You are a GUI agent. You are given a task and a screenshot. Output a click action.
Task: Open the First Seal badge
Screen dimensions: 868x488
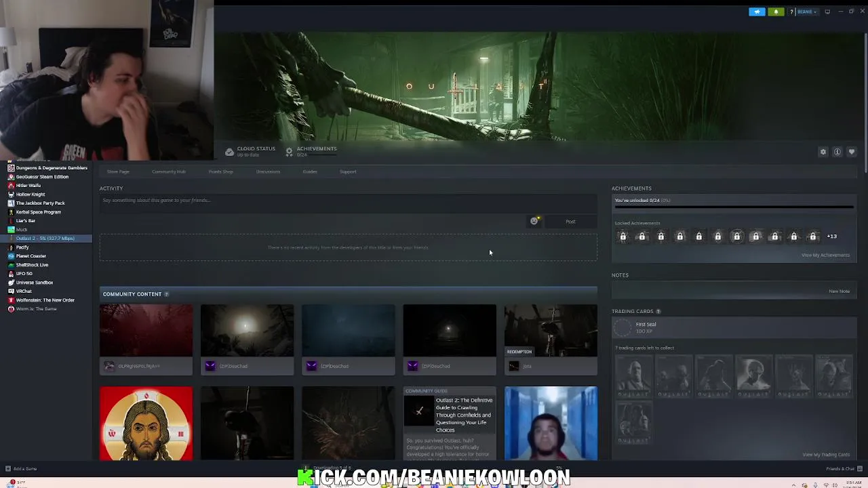pos(734,327)
